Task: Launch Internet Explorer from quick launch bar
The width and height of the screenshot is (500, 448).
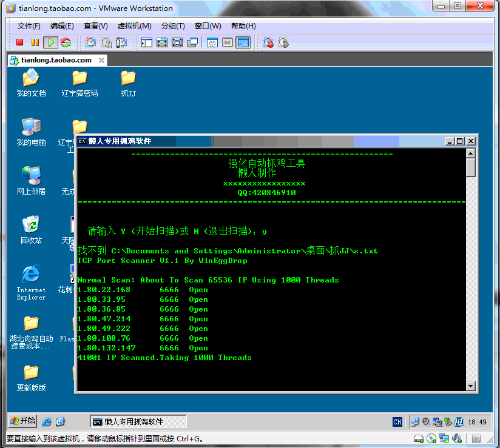Action: click(47, 422)
